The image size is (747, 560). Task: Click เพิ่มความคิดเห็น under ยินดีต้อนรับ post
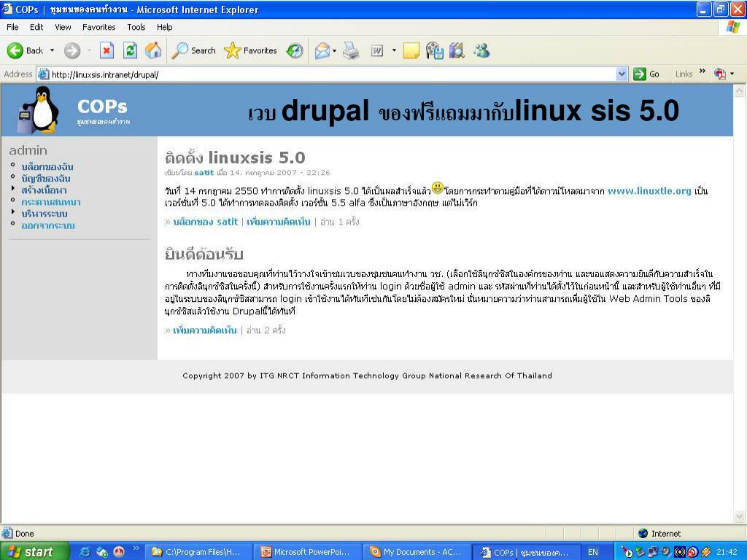click(205, 330)
